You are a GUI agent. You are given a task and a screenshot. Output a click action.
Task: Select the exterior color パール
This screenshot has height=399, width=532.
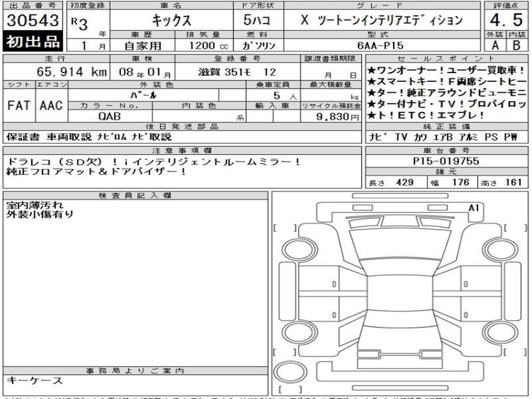[x=144, y=95]
